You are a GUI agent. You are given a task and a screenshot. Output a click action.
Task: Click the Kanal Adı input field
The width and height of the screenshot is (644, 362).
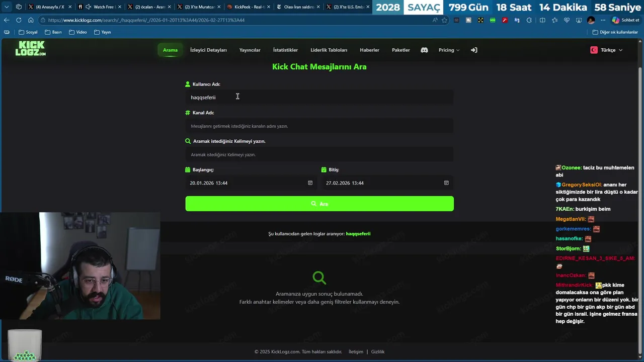[x=319, y=126]
